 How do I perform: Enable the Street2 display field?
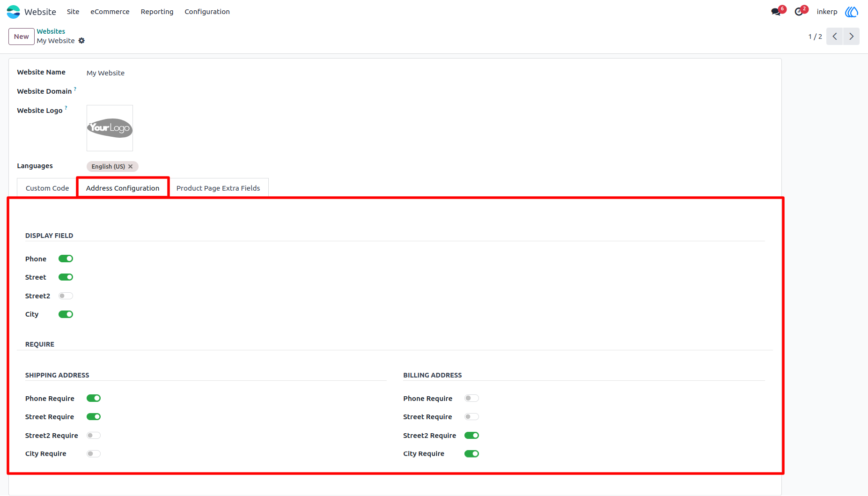[66, 296]
